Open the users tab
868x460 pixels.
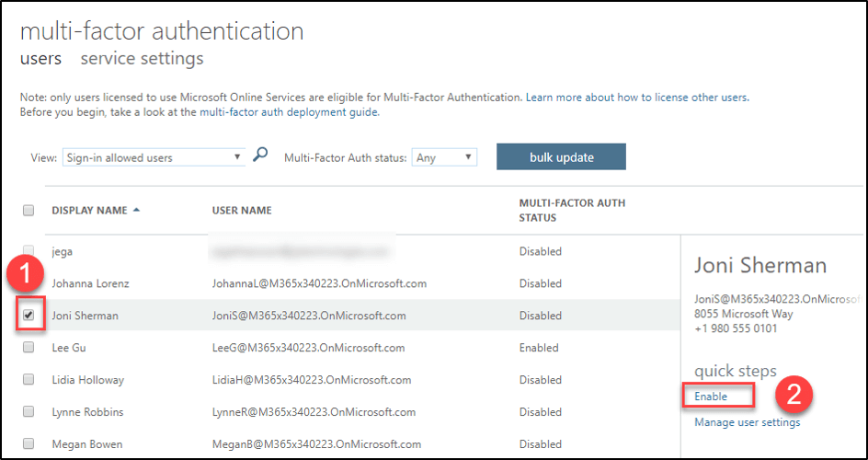[x=40, y=59]
